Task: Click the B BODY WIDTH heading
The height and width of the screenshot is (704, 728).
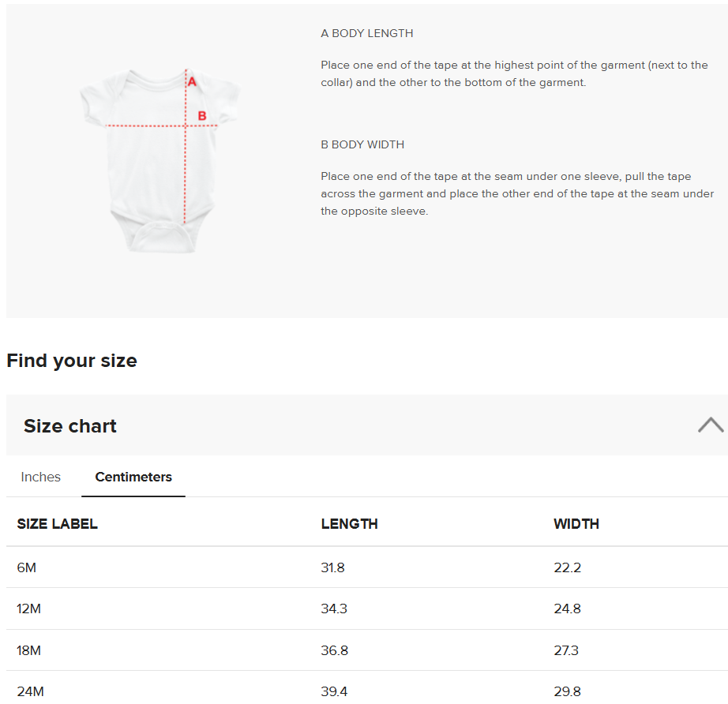Action: point(362,144)
